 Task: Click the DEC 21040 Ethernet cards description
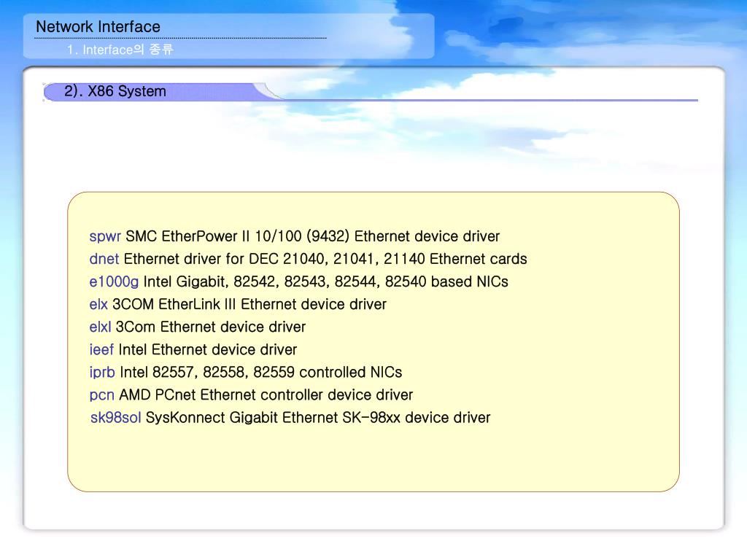[325, 259]
